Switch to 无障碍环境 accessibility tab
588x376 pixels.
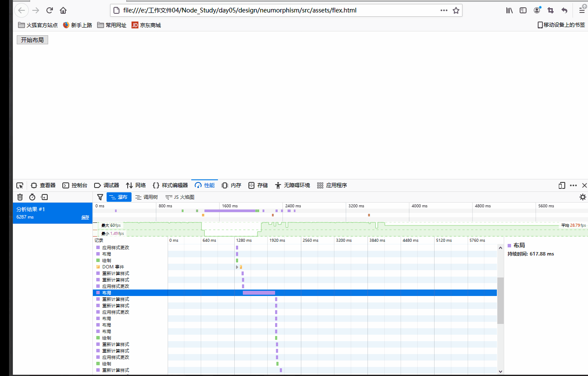click(292, 185)
